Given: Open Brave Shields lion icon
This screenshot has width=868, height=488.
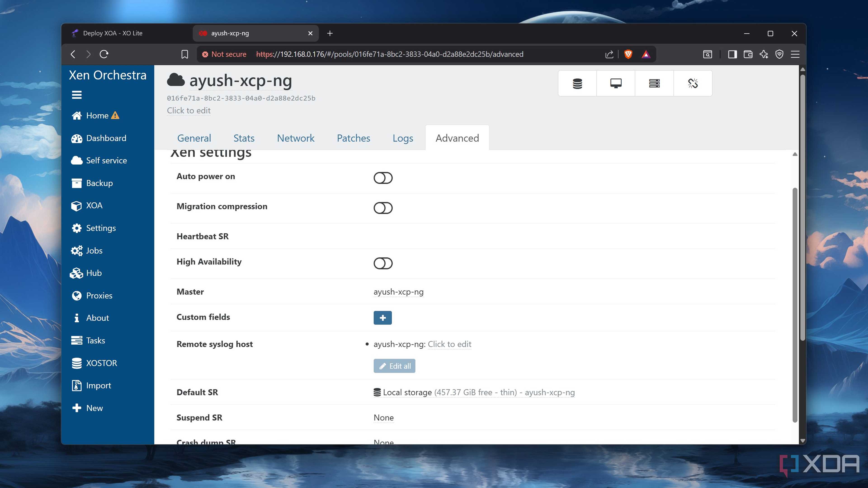Looking at the screenshot, I should (x=628, y=54).
